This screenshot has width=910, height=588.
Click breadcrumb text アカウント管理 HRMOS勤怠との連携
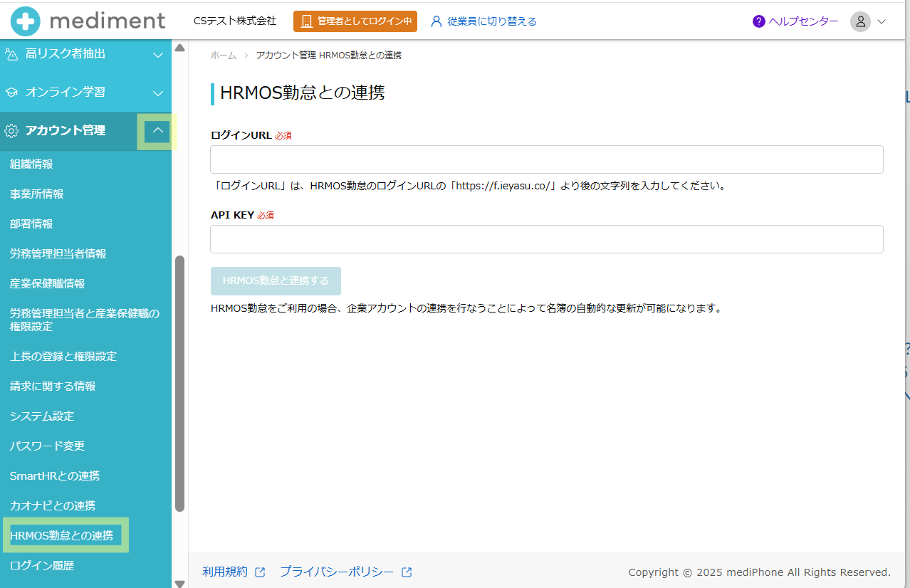pyautogui.click(x=329, y=55)
